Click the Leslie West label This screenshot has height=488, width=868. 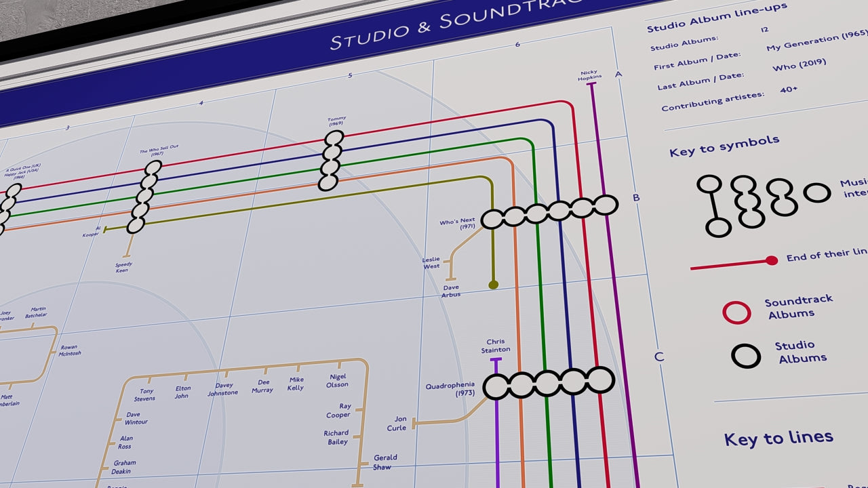click(x=431, y=263)
